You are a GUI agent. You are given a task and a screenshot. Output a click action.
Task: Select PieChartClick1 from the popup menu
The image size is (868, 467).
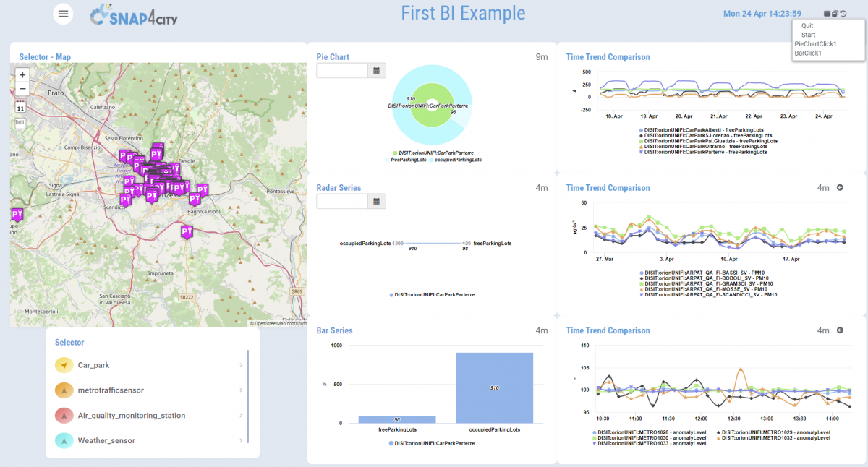point(815,44)
